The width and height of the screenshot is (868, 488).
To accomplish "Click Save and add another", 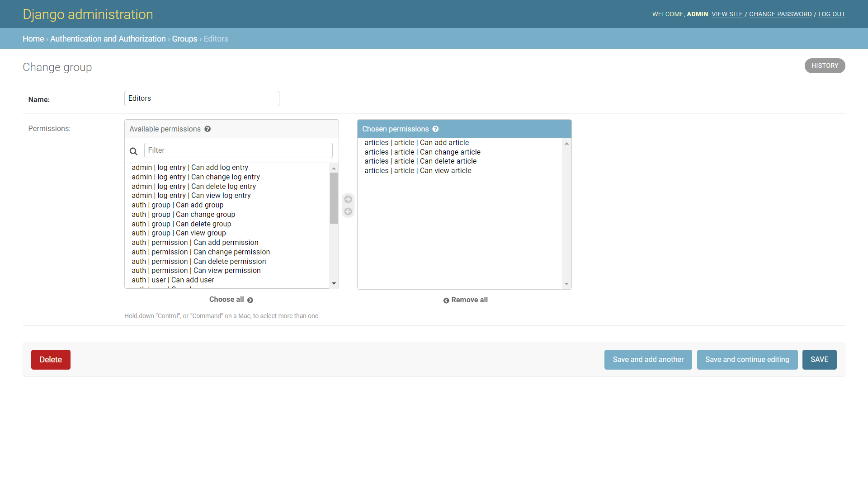I will pos(648,360).
